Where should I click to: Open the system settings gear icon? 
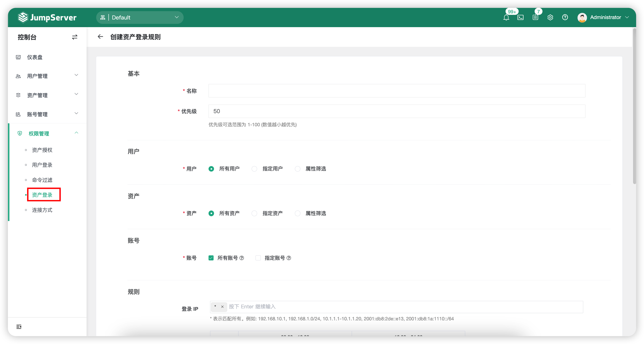pos(550,17)
